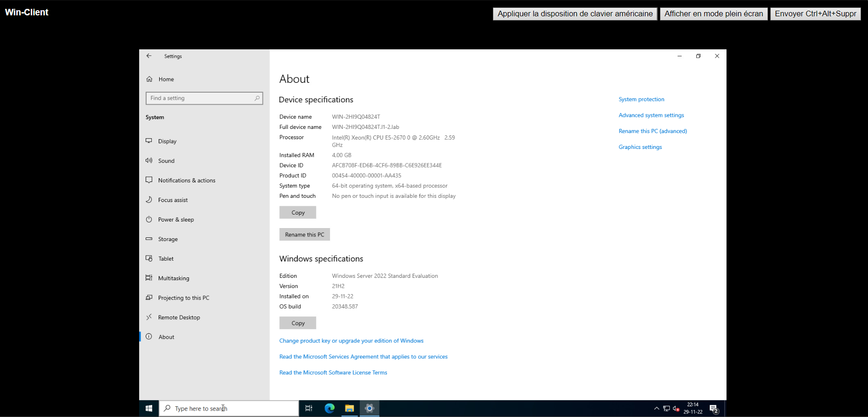Click the full device name WIN-2HI9Q04824T.l1-2.lab
The height and width of the screenshot is (417, 868).
(x=365, y=127)
